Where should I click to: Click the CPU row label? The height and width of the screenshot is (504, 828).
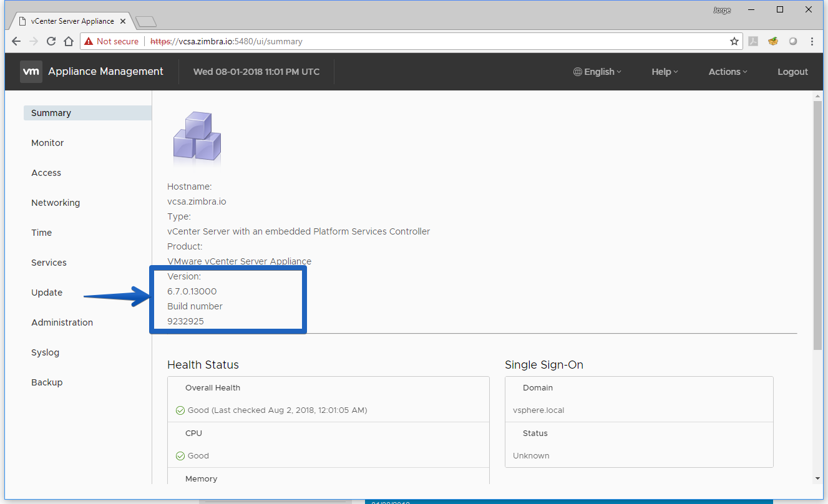194,434
